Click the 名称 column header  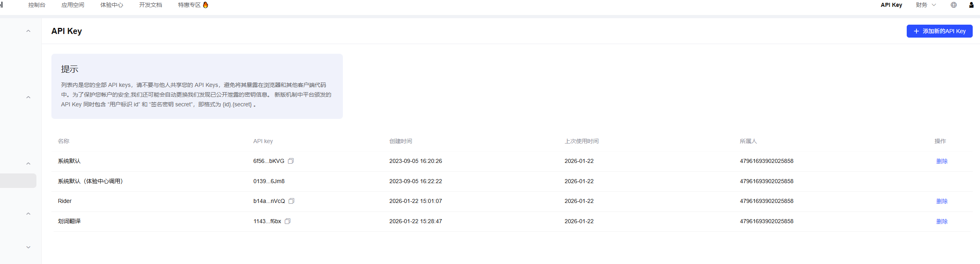[x=64, y=141]
